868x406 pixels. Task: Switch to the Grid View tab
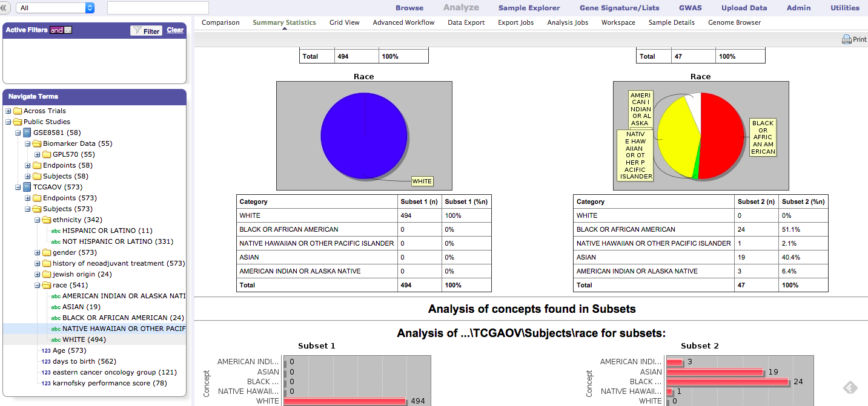tap(344, 22)
